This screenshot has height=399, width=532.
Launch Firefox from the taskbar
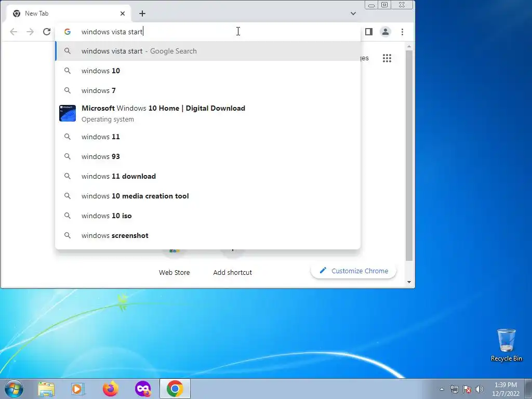(x=111, y=389)
